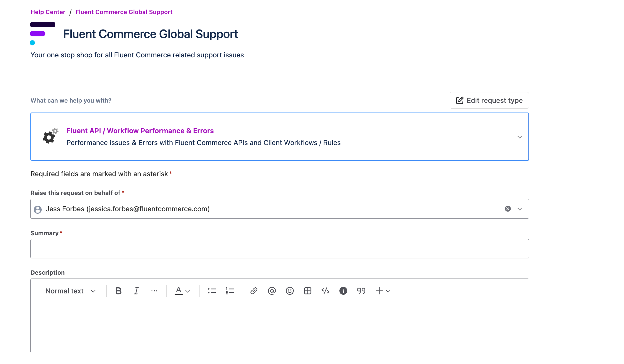This screenshot has width=624, height=364.
Task: Mention someone with the @ icon
Action: [x=272, y=291]
